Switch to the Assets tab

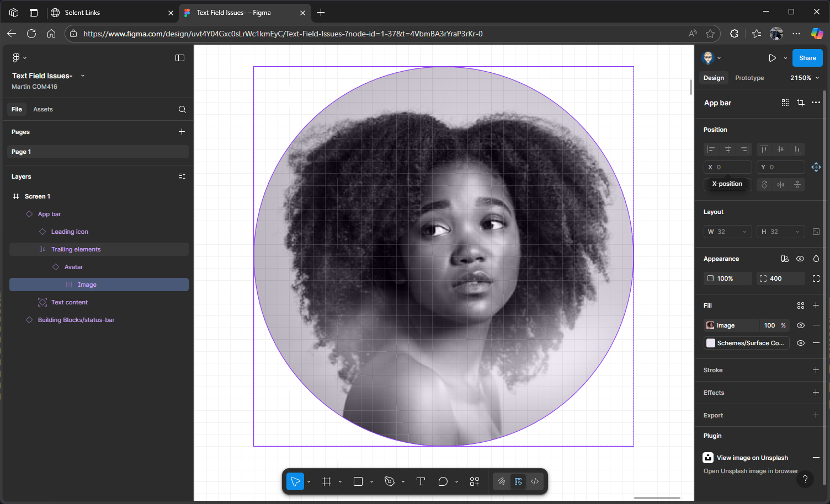pos(43,109)
